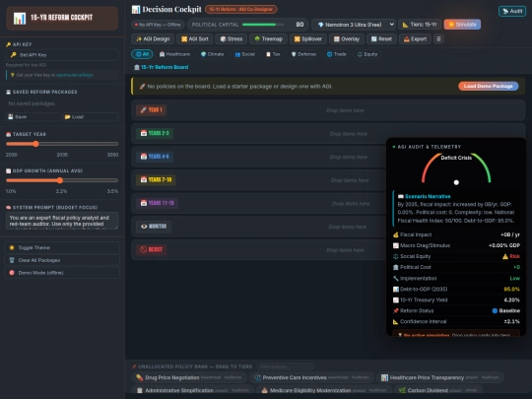
Task: Toggle Demo Mode (offline)
Action: (x=62, y=273)
